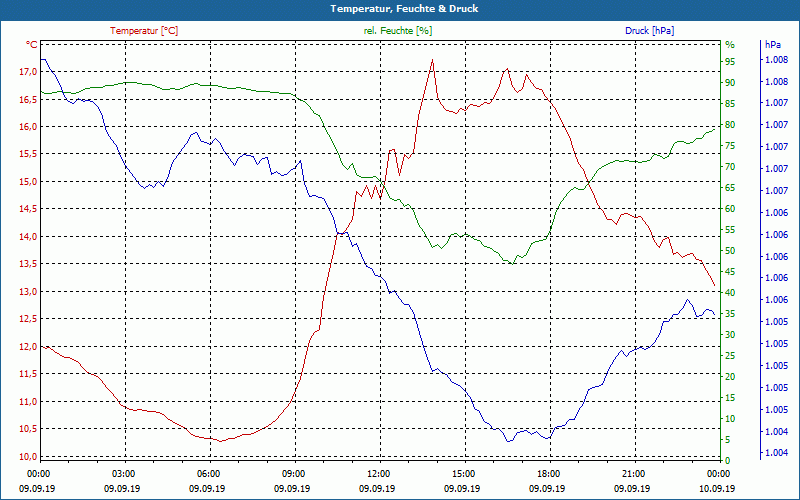Screen dimensions: 800x500
Task: Click the 35 humidity axis value
Action: [730, 314]
